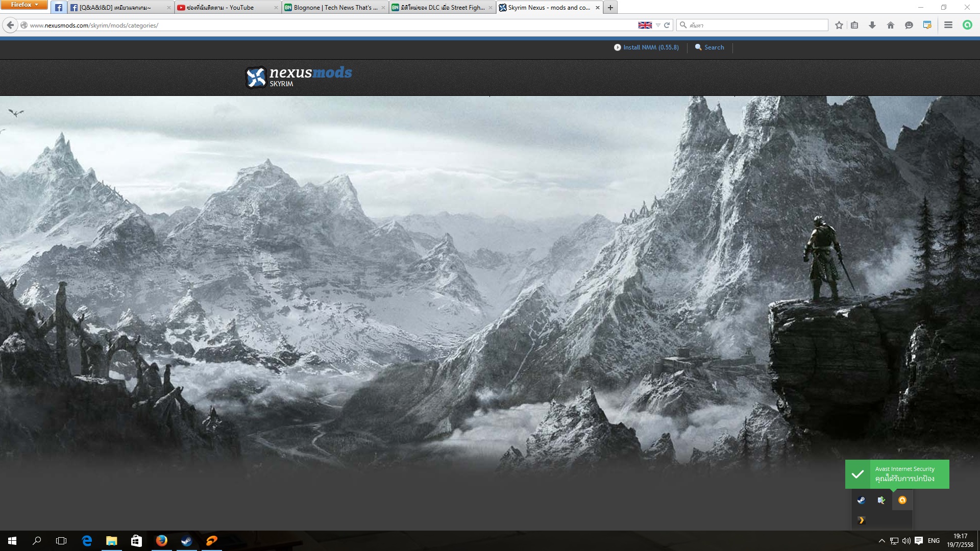Open the downloads arrow icon

(x=872, y=25)
